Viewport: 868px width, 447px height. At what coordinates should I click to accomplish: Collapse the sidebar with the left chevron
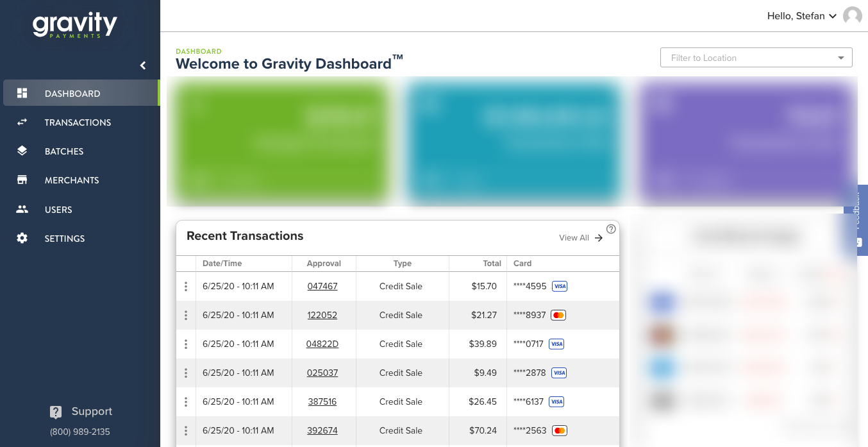coord(142,65)
